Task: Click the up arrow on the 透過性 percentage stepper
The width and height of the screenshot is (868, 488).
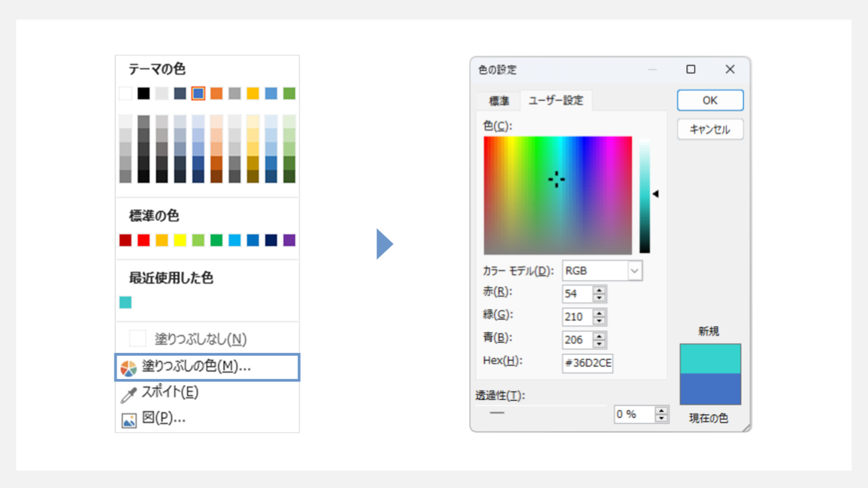Action: coord(660,411)
